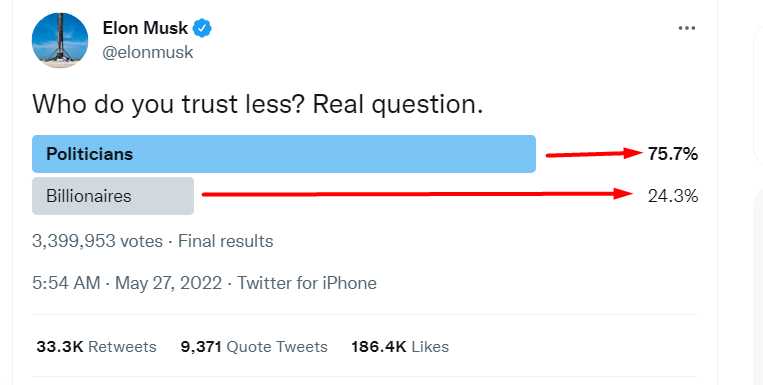Click the Elon Musk display name
This screenshot has width=763, height=385.
[145, 28]
